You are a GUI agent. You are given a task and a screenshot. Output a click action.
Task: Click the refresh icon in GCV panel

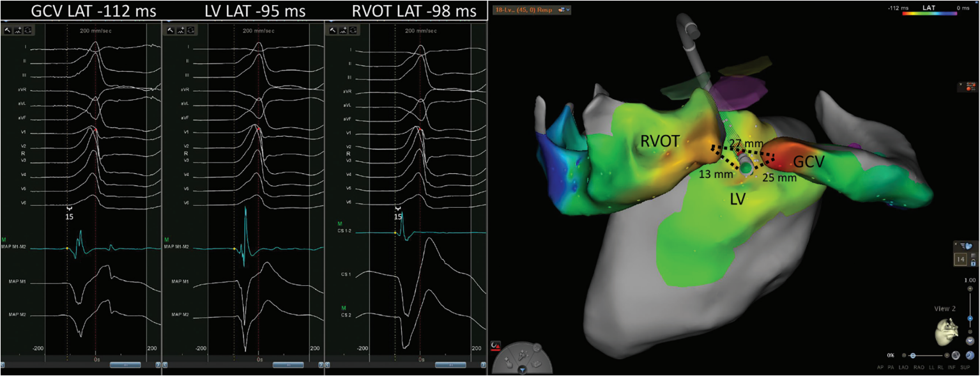click(x=29, y=30)
